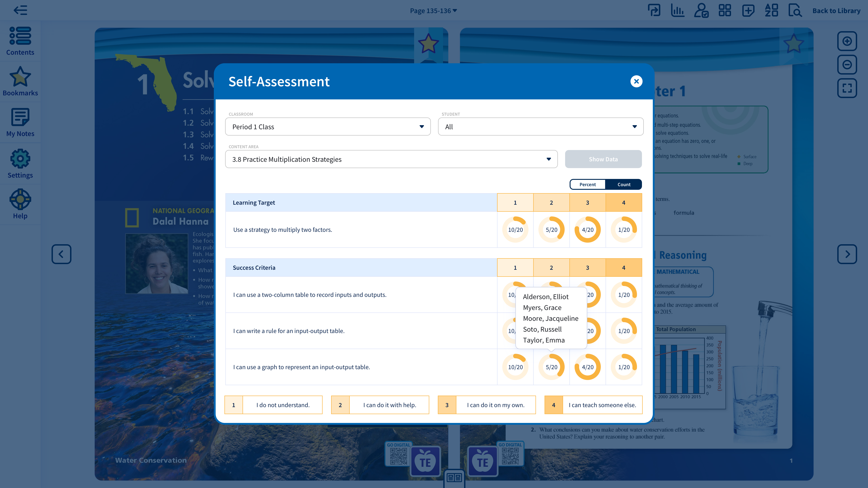Click Dalal Hanna portrait photo
Screen dimensions: 868x488
157,264
